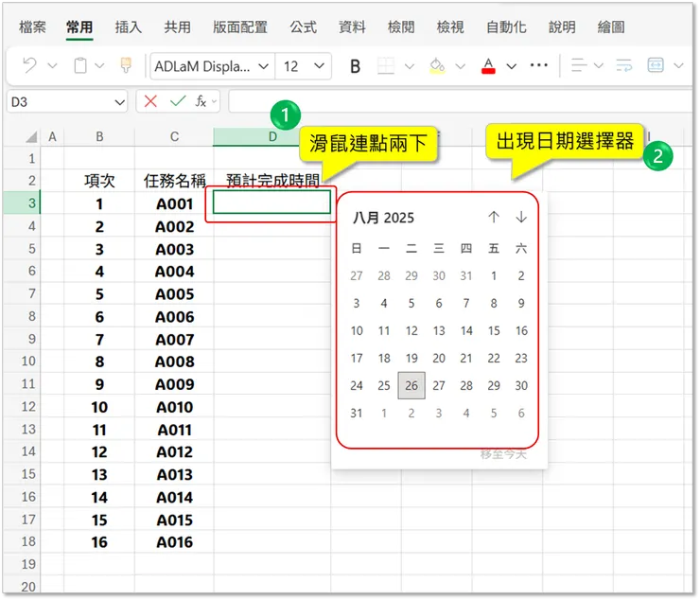Expand the alignment options arrow
The width and height of the screenshot is (700, 600).
pos(599,66)
